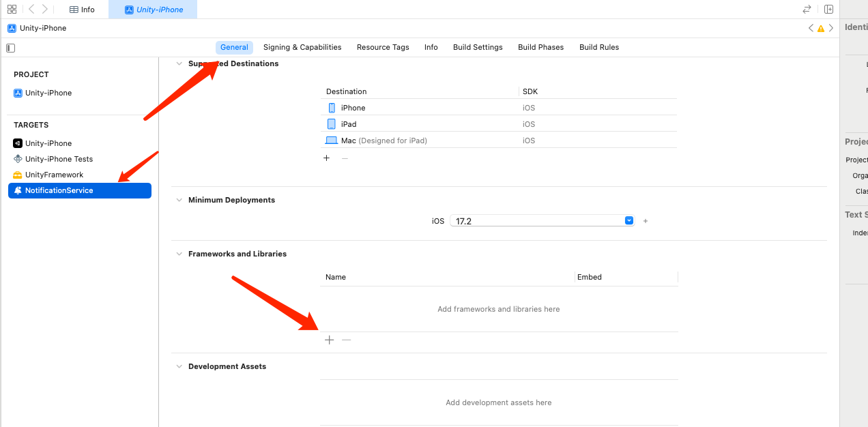Click the swap arrows icon in toolbar
Viewport: 868px width, 427px height.
pos(807,10)
